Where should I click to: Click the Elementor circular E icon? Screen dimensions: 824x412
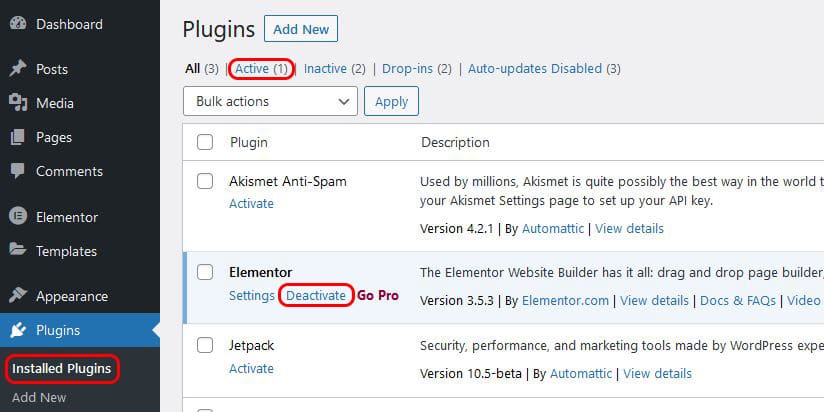(18, 217)
